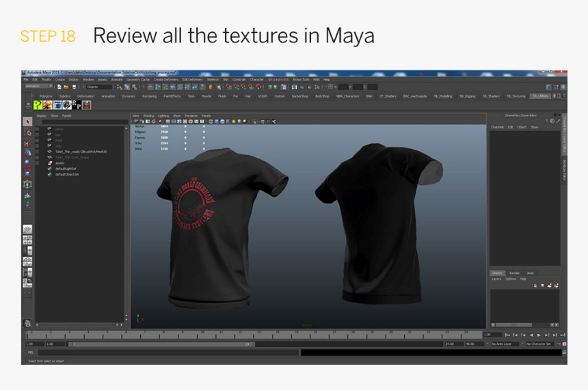The width and height of the screenshot is (588, 390).
Task: Open the Animation menu set dropdown
Action: click(38, 87)
